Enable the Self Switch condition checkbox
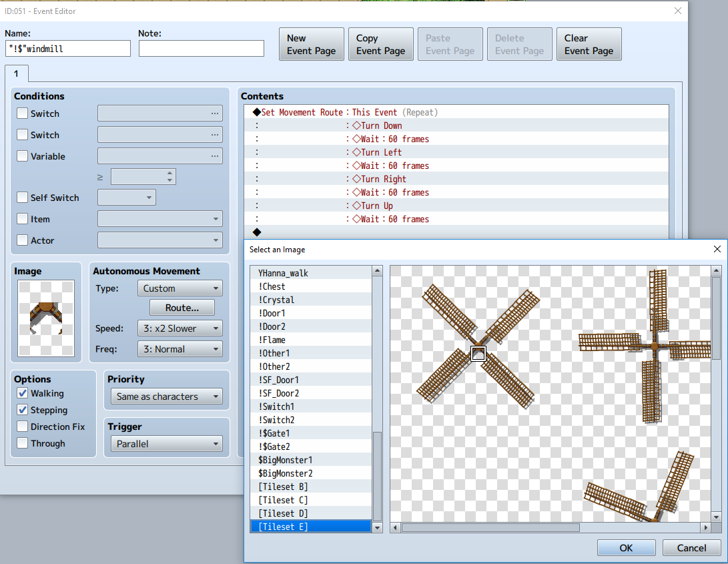 coord(22,198)
